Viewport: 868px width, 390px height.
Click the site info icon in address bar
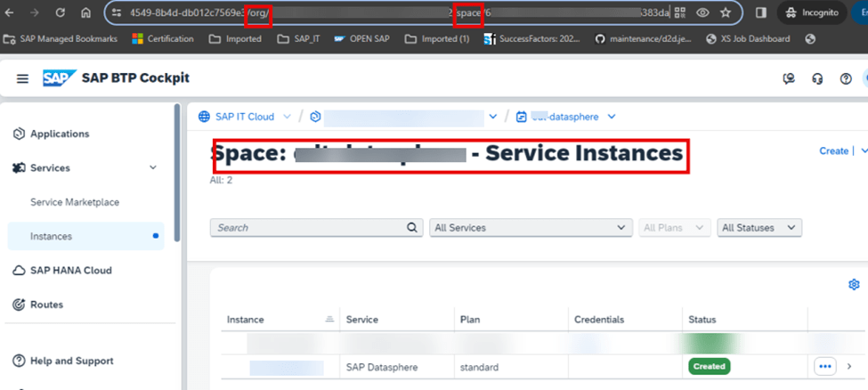[116, 12]
